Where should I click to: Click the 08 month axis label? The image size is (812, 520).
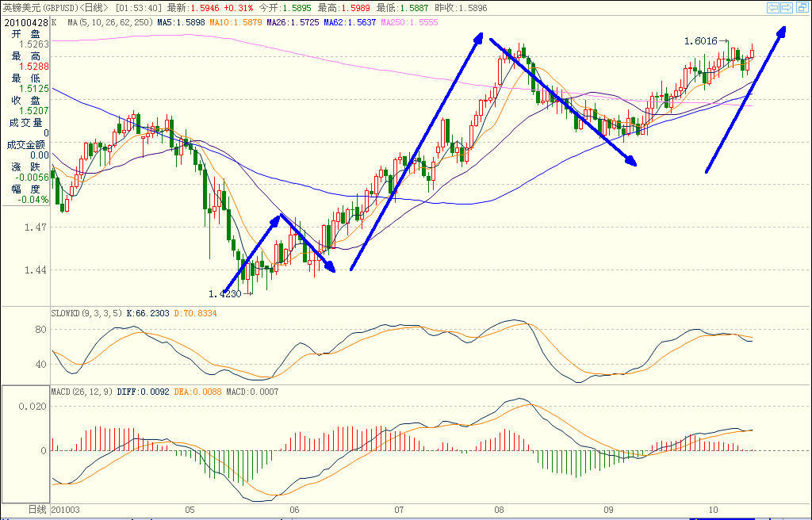coord(499,510)
